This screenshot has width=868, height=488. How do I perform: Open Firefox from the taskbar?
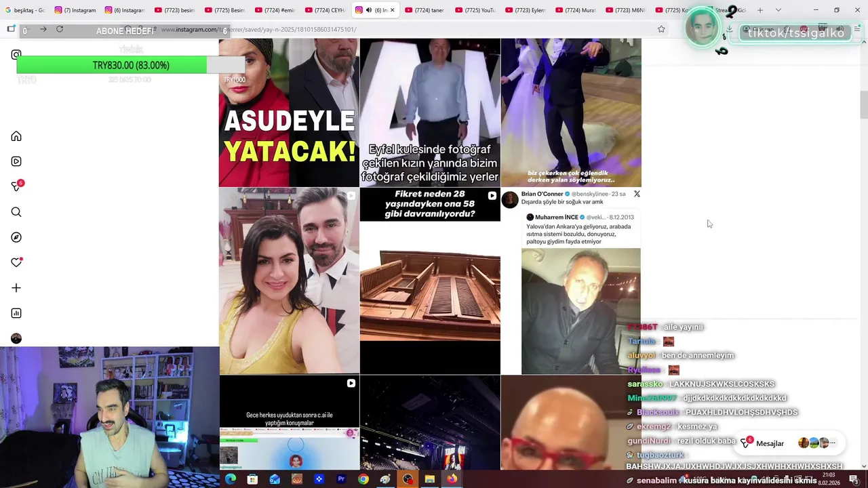pos(452,479)
